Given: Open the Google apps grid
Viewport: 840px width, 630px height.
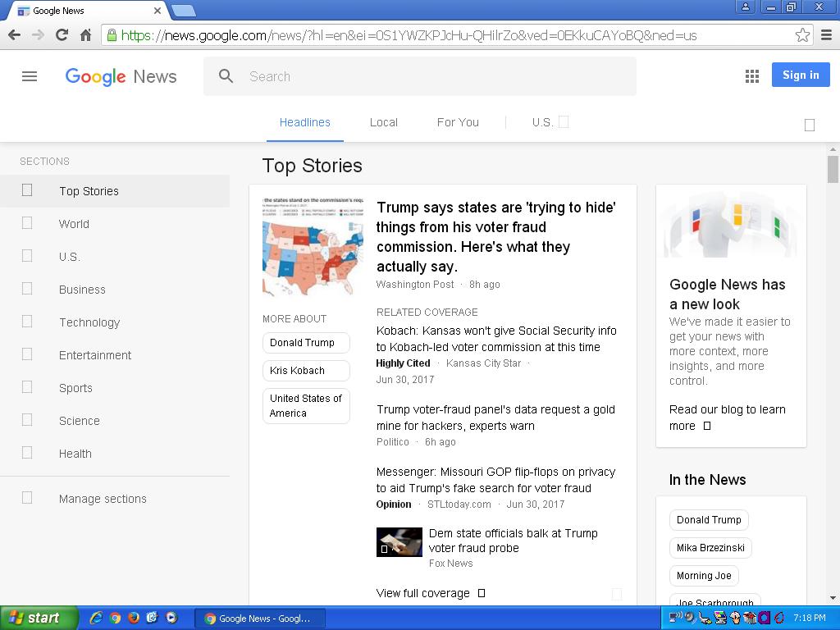Looking at the screenshot, I should (x=751, y=75).
